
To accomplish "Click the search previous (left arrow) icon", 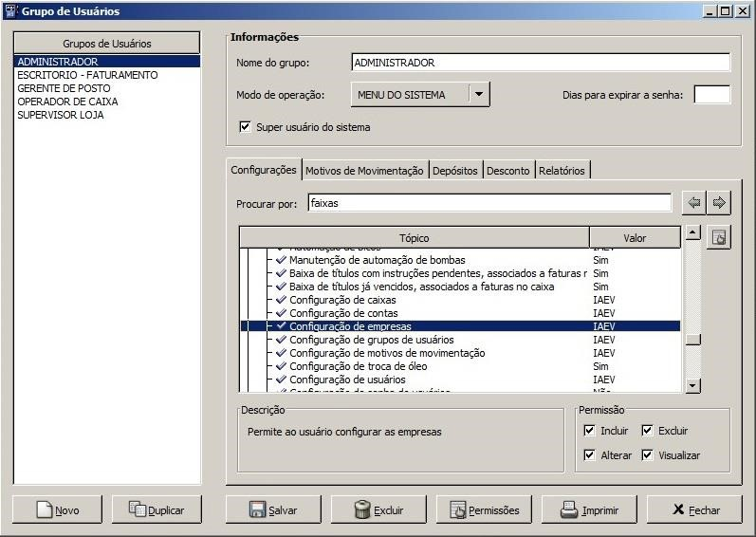I will (x=694, y=202).
